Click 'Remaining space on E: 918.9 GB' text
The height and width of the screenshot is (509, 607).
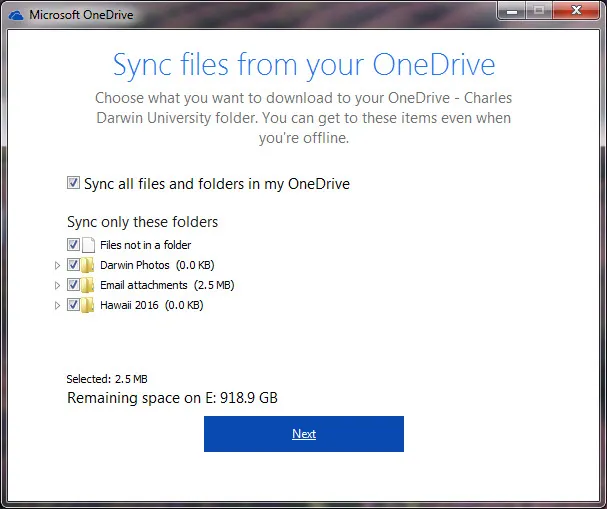172,398
